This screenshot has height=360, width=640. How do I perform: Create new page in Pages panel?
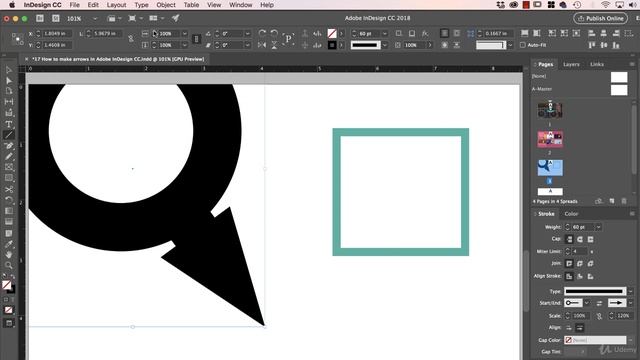pos(611,201)
